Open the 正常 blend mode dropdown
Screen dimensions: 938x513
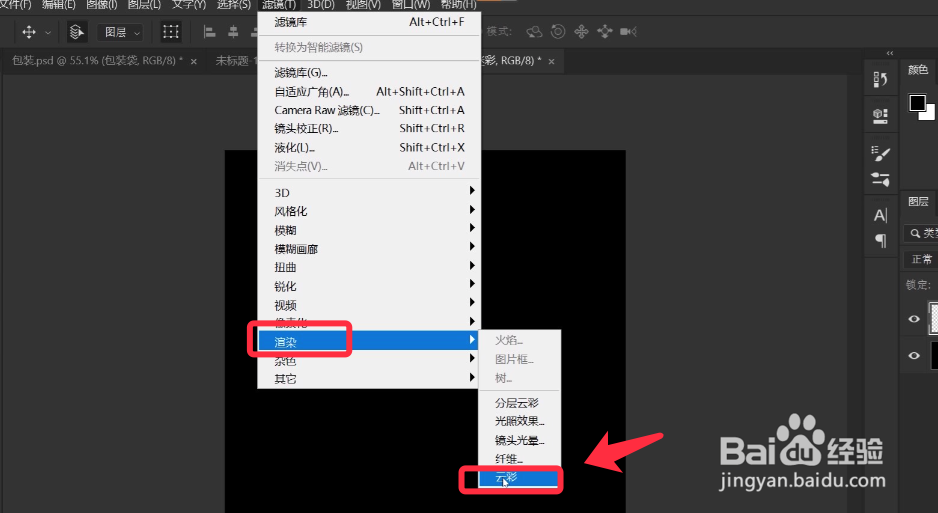point(920,259)
